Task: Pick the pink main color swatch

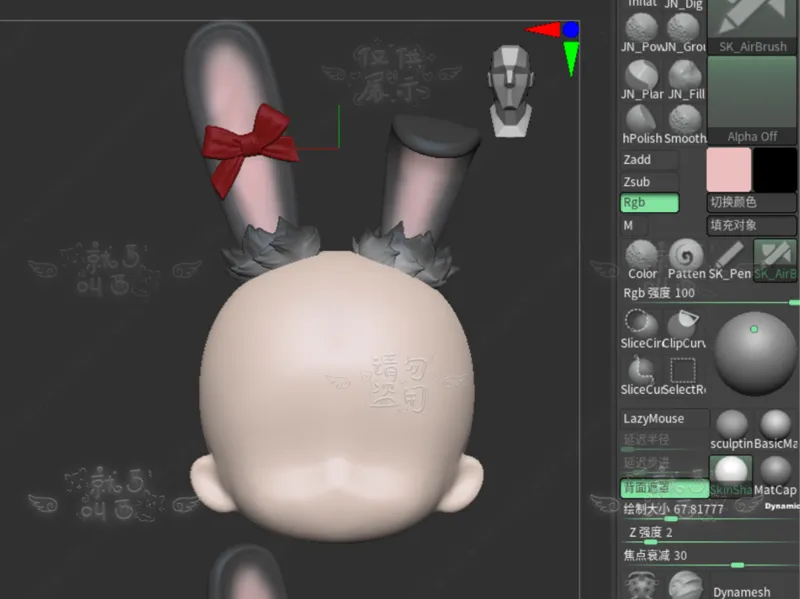Action: point(729,170)
